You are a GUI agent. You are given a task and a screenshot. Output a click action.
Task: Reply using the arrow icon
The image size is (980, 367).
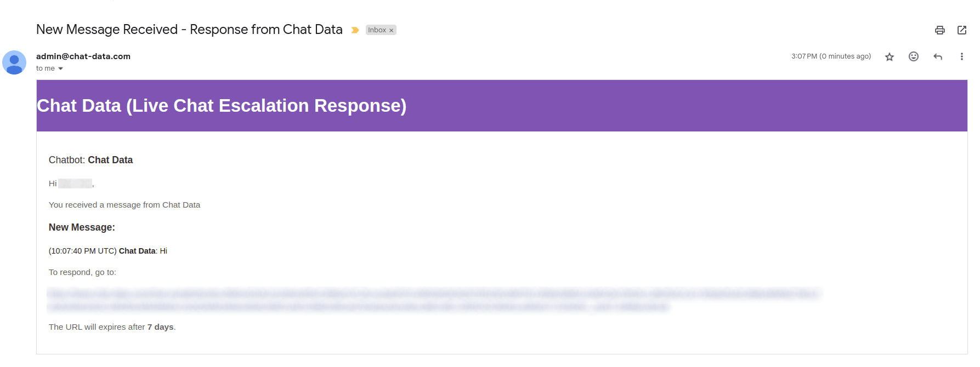pos(937,56)
